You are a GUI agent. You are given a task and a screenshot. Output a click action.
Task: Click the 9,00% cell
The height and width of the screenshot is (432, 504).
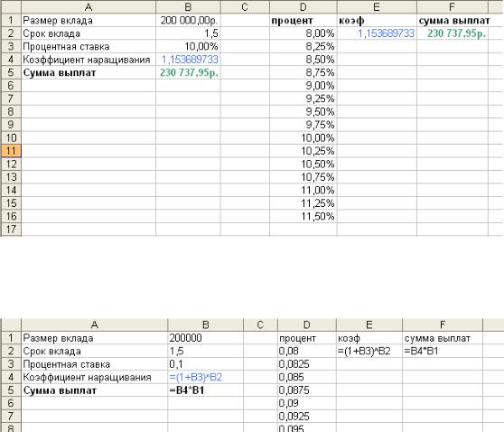[303, 86]
